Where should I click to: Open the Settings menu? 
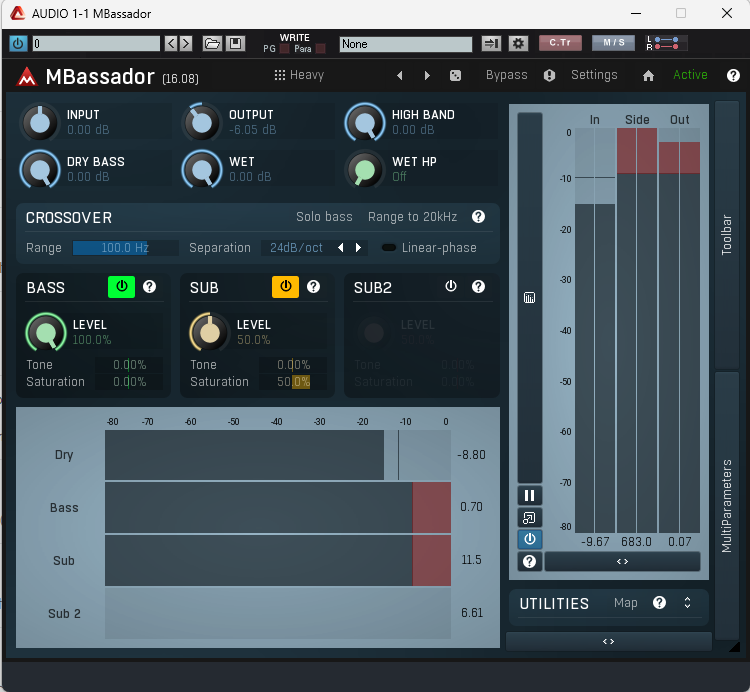pos(594,75)
